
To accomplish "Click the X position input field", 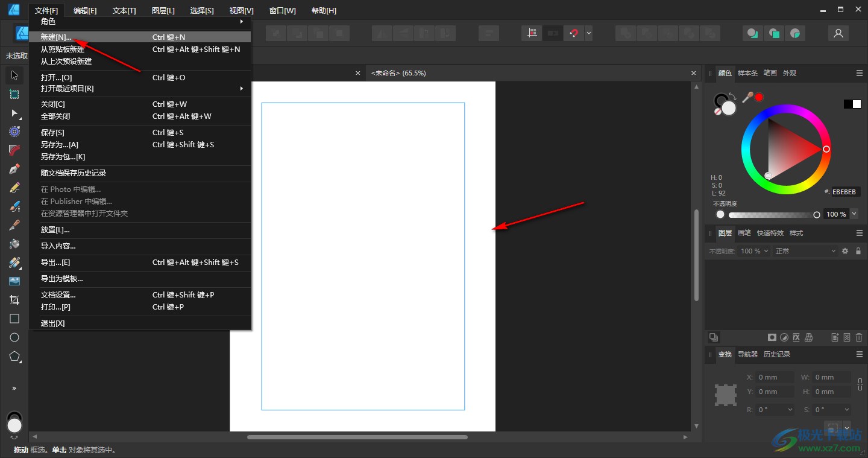I will (x=775, y=377).
